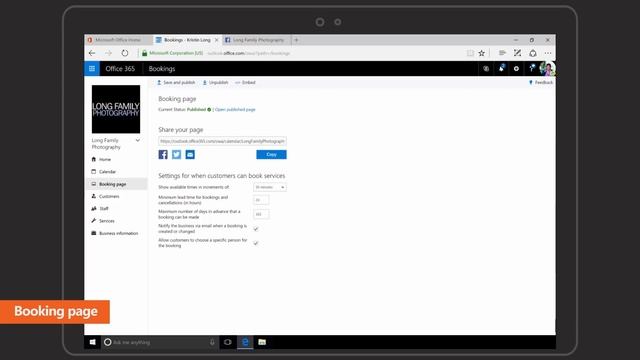The image size is (640, 360).
Task: Click the Office 365 header link
Action: point(120,69)
